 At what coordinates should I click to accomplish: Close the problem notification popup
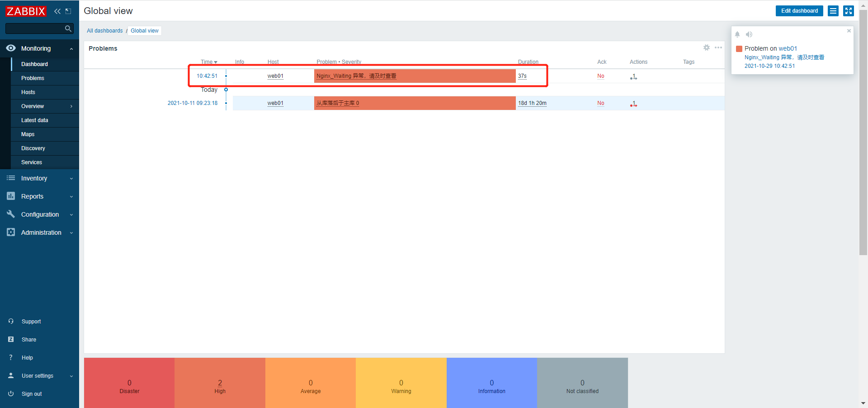(x=849, y=31)
